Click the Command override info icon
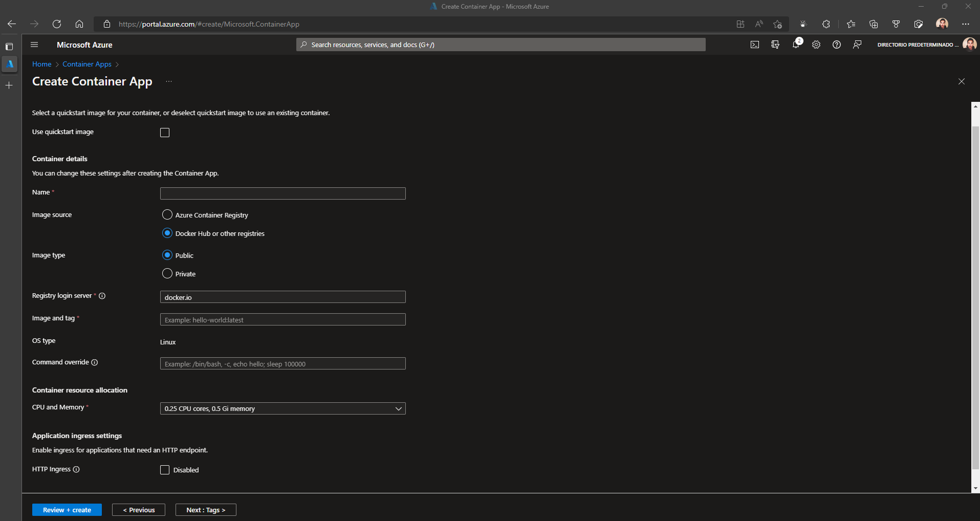 [95, 362]
